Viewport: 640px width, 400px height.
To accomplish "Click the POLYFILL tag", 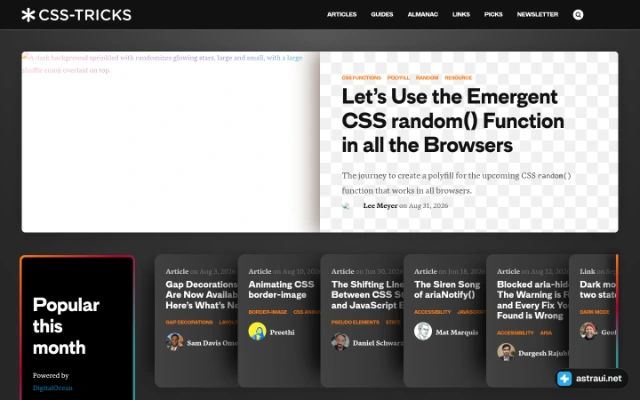I will (x=398, y=78).
